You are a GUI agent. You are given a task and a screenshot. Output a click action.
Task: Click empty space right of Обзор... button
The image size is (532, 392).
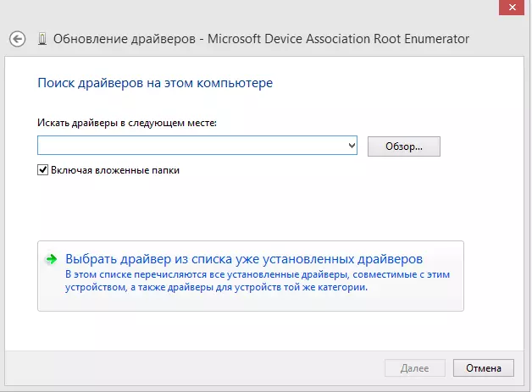(483, 146)
